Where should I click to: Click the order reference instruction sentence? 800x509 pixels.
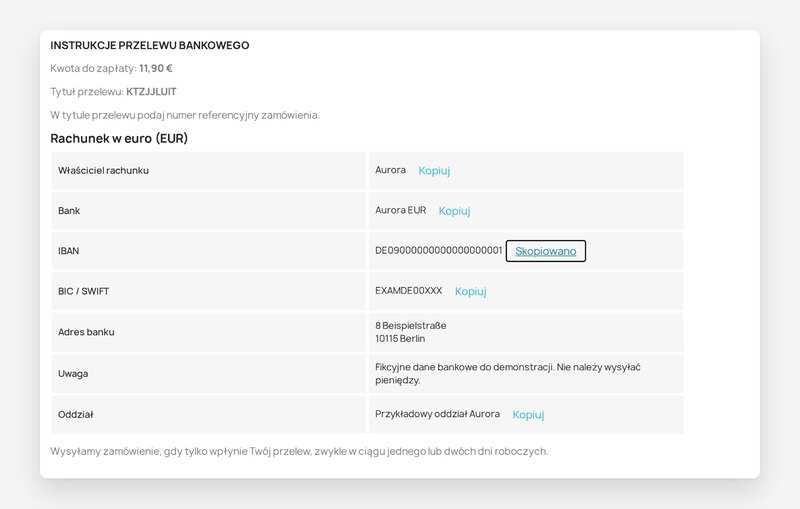tap(185, 115)
